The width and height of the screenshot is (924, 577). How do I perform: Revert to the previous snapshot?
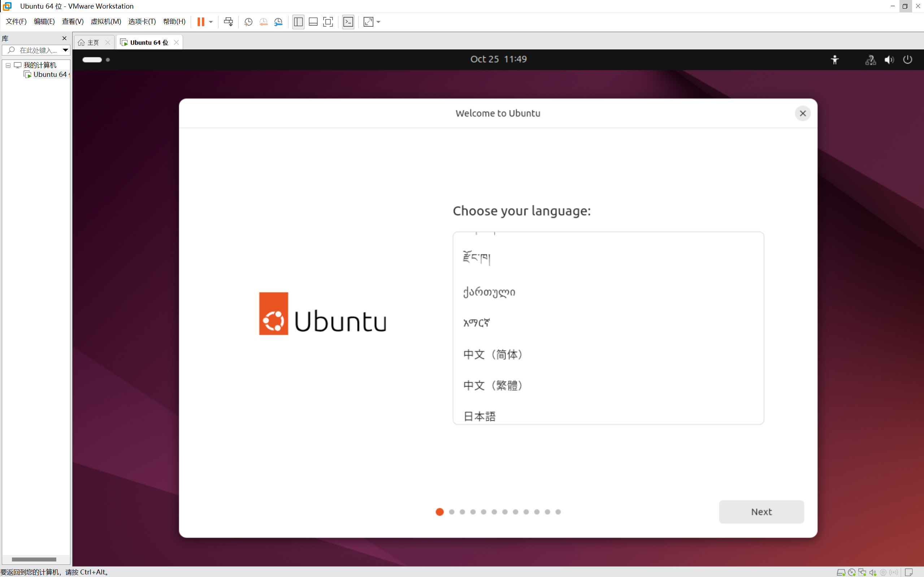(x=264, y=22)
